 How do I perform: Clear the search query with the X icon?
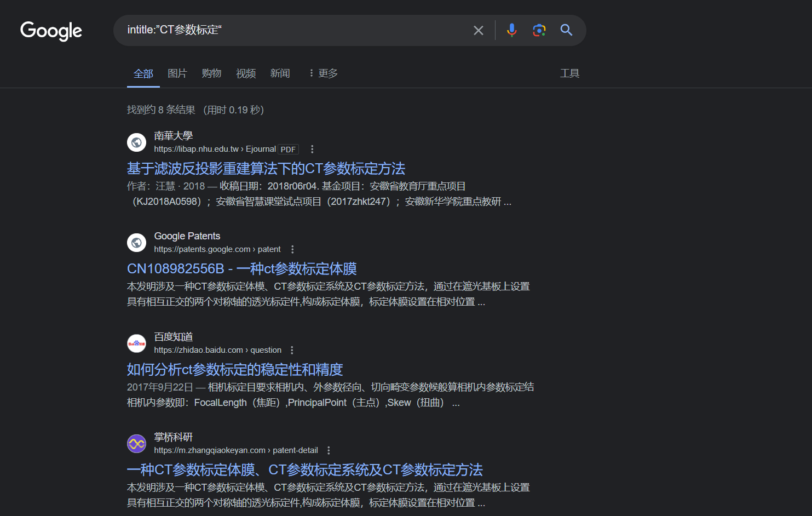tap(479, 30)
